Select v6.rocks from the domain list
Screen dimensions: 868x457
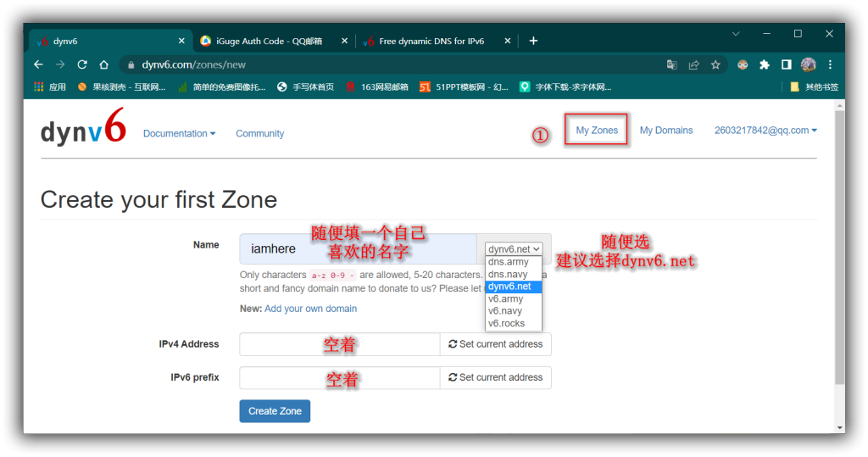point(513,324)
